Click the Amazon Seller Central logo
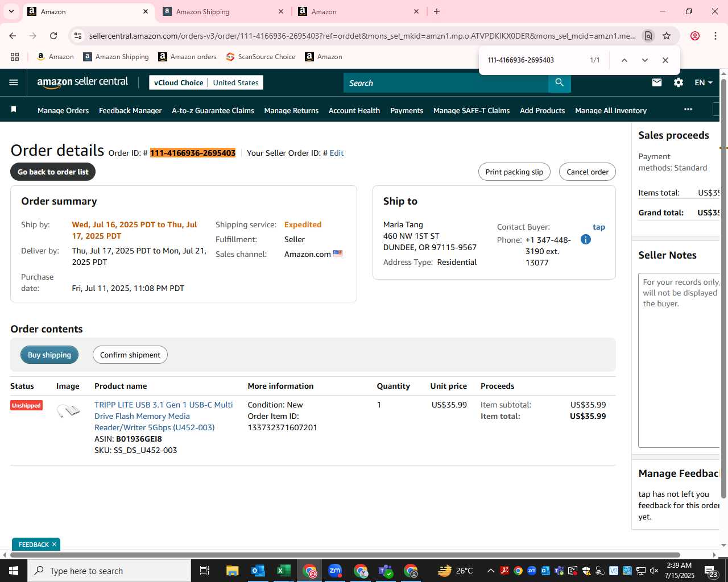The height and width of the screenshot is (582, 728). [x=82, y=82]
